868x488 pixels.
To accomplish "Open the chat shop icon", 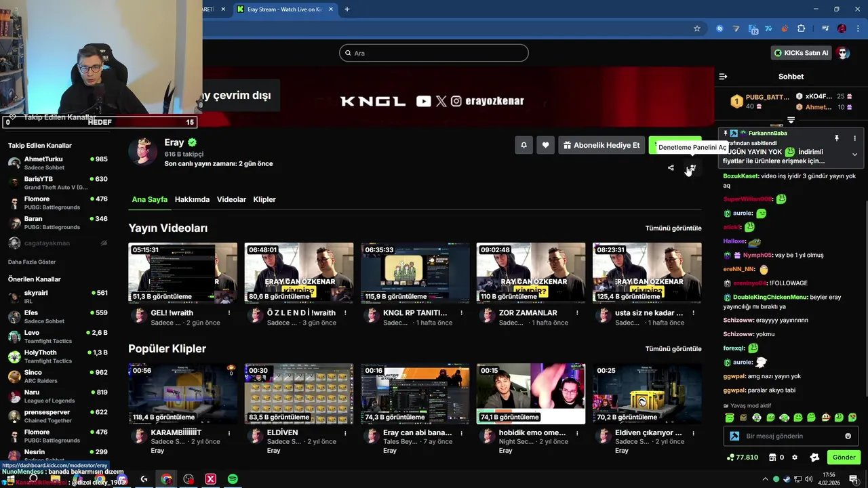I will click(772, 457).
